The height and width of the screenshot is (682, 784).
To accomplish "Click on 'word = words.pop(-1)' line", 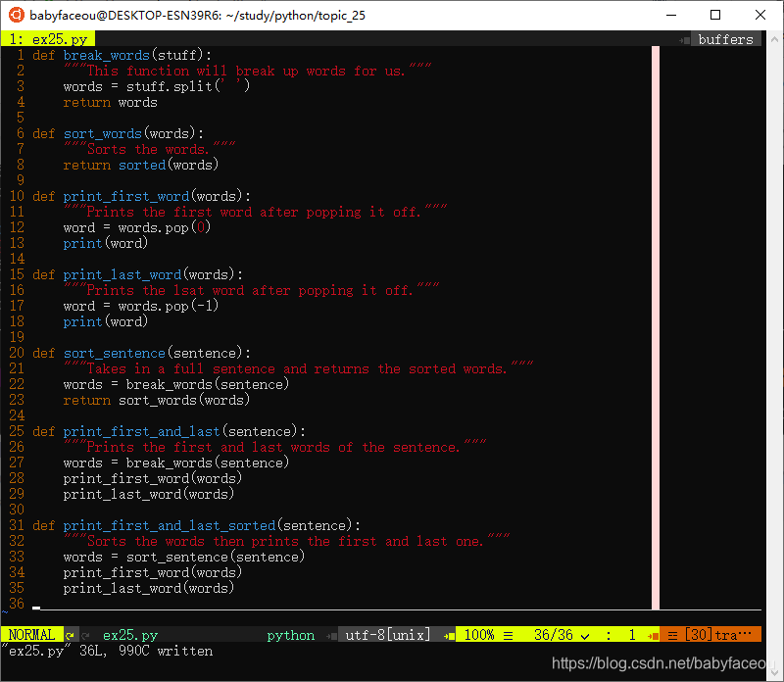I will tap(140, 306).
